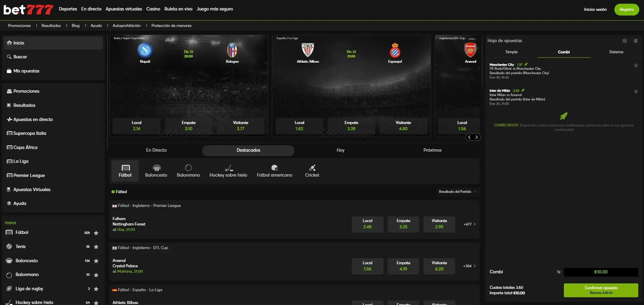Screen dimensions: 644x305
Task: Remove Inter de Milán selection trash icon
Action: (x=636, y=91)
